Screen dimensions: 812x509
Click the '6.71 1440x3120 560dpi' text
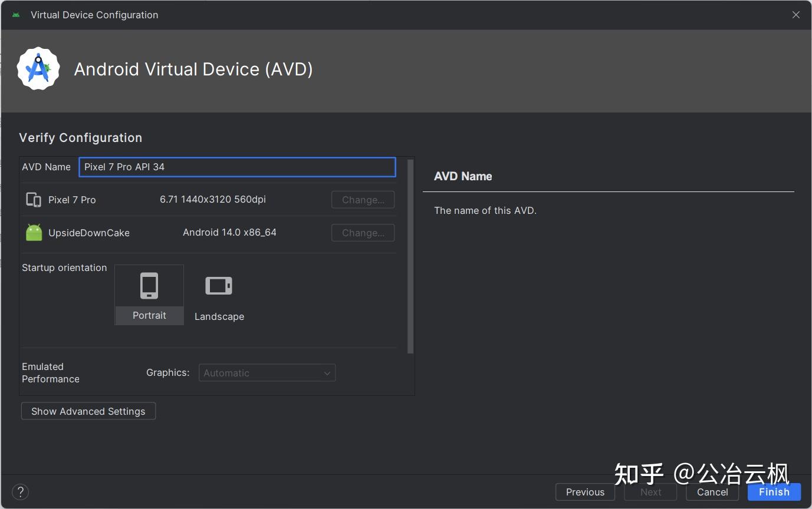213,199
